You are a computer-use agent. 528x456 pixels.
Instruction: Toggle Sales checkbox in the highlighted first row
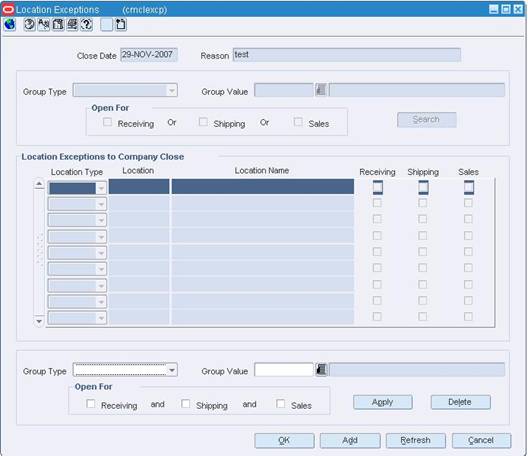click(469, 187)
